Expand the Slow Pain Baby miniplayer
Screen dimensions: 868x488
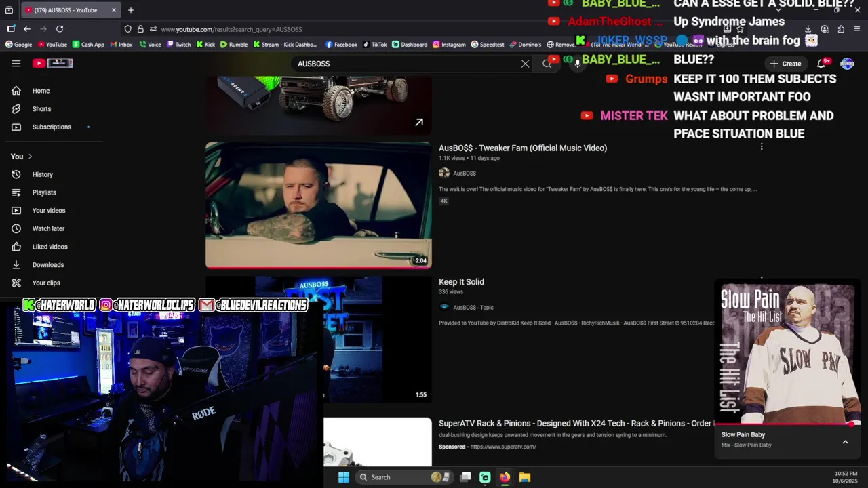pos(845,442)
